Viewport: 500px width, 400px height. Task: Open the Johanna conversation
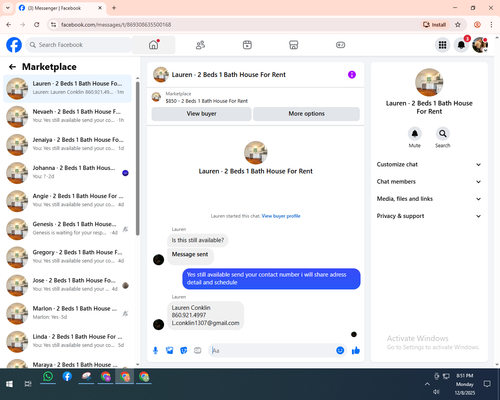point(67,173)
